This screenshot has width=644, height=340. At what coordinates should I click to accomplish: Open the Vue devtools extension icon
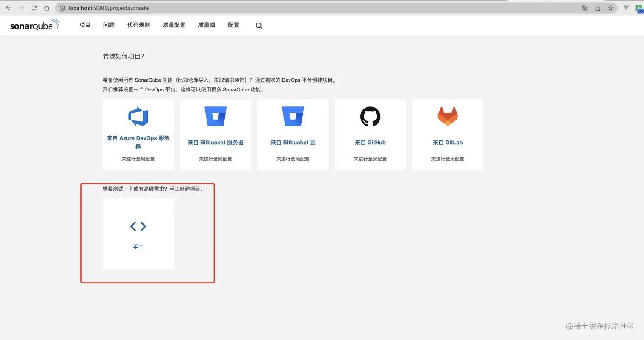tap(627, 8)
